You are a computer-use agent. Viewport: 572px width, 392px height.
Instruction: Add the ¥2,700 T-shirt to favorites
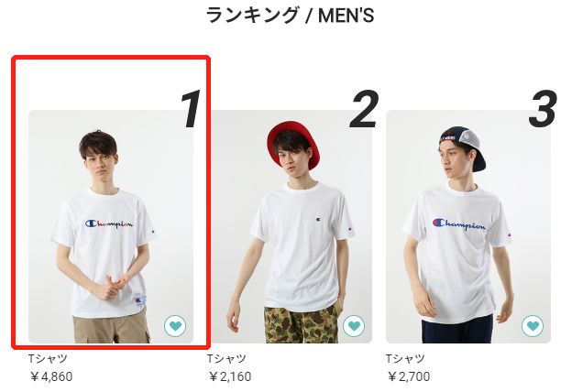pyautogui.click(x=533, y=326)
